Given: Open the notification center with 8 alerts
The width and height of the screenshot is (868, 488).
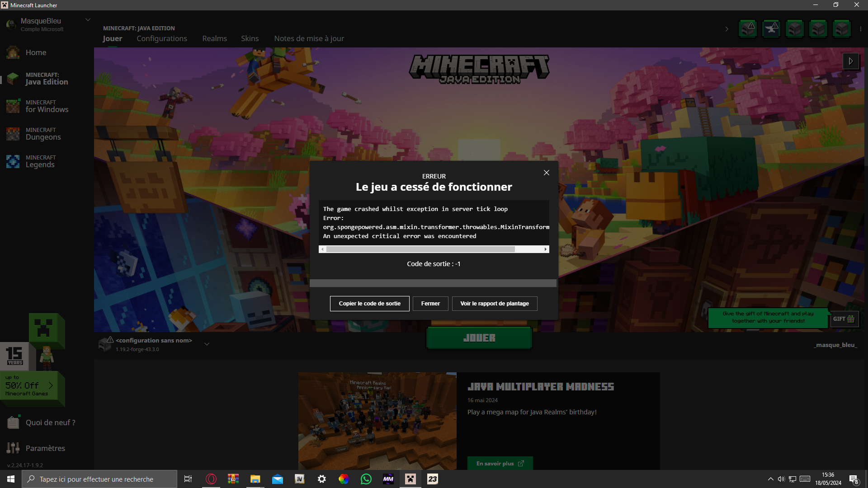Looking at the screenshot, I should 854,479.
